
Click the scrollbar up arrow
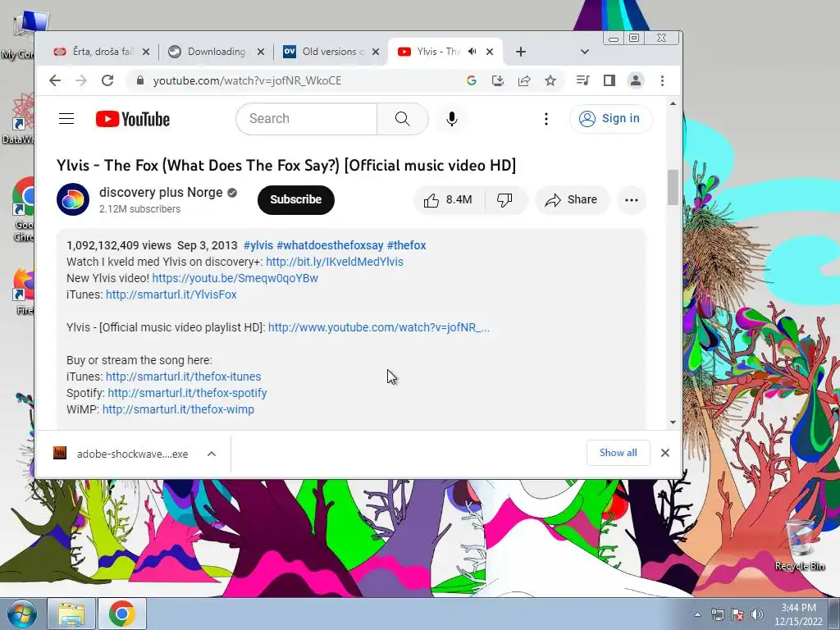tap(673, 104)
